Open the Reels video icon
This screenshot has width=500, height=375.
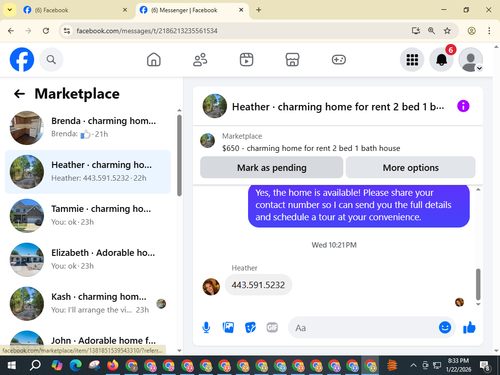pyautogui.click(x=246, y=60)
